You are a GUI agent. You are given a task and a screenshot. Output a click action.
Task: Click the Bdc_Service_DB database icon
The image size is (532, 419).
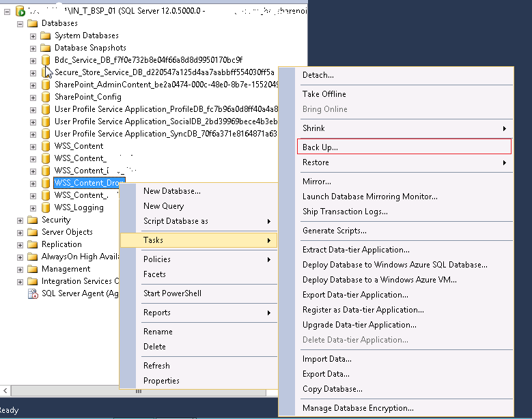(46, 60)
